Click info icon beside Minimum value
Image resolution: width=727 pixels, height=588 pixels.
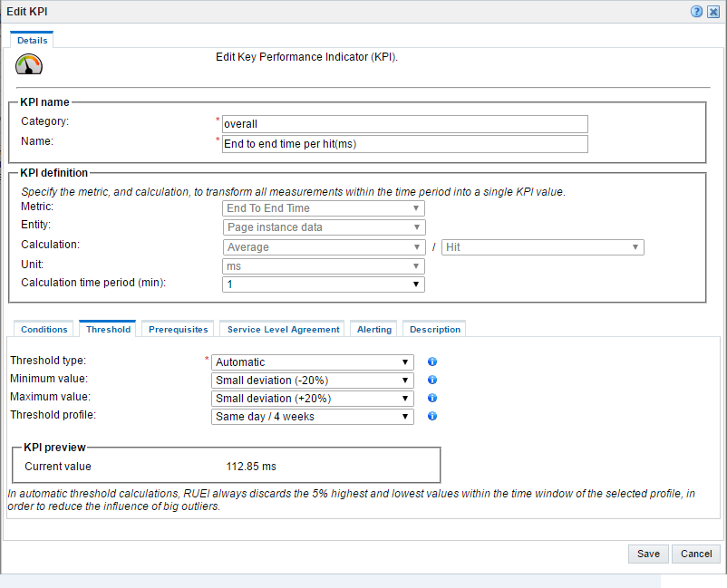click(x=432, y=380)
